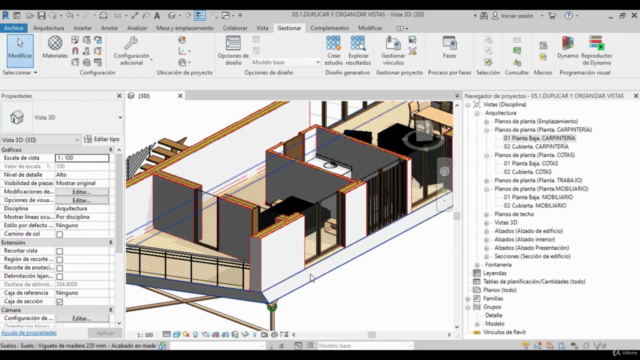Switch to Insertar ribbon tab
Viewport: 640px width, 360px height.
82,28
